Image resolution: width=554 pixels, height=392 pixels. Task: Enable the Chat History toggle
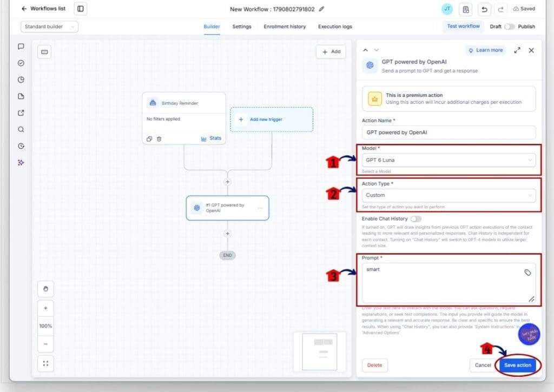coord(416,219)
